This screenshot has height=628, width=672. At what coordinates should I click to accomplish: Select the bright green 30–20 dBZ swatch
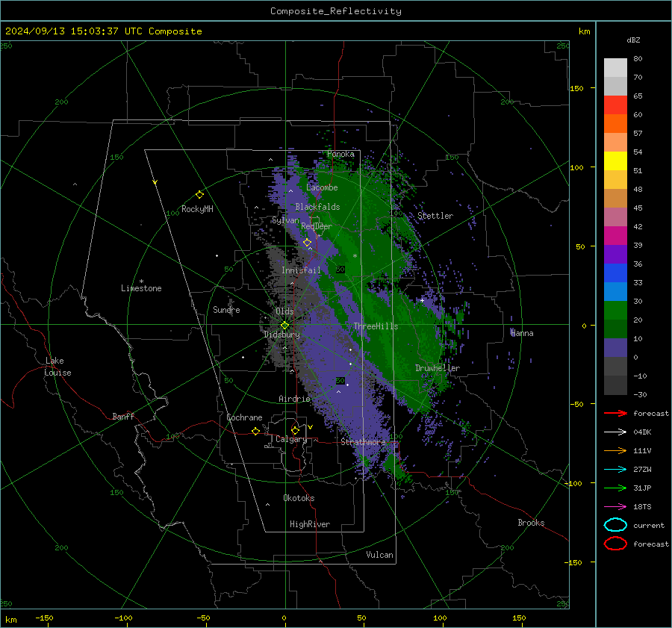tap(615, 311)
